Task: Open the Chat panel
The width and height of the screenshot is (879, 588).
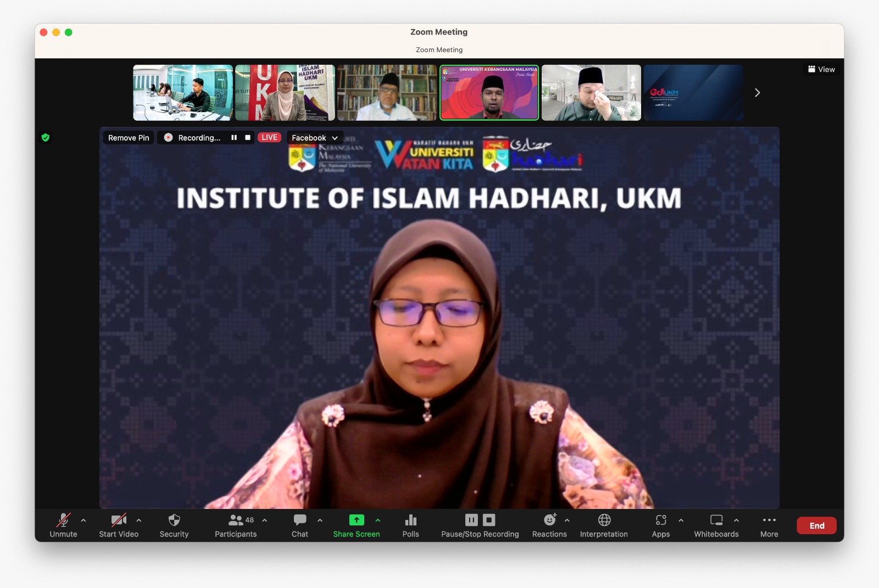Action: (299, 520)
